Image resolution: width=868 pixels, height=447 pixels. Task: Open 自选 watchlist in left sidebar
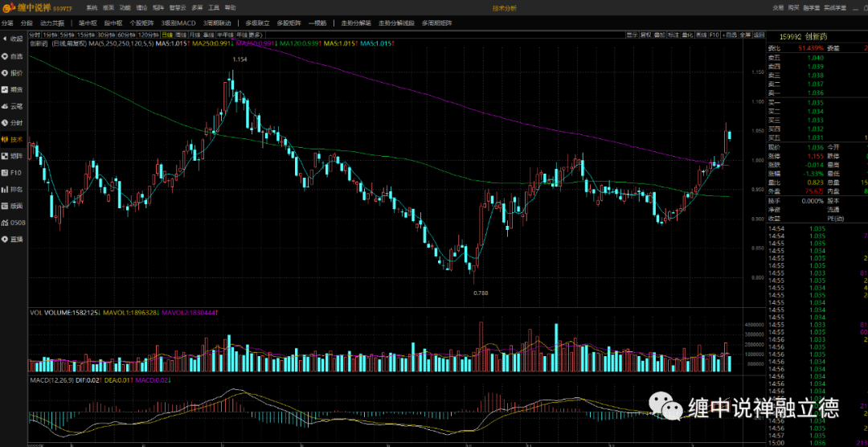point(12,56)
